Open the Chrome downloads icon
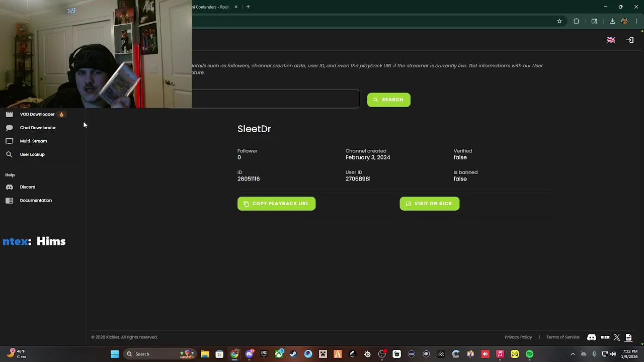This screenshot has width=644, height=362. click(x=612, y=21)
